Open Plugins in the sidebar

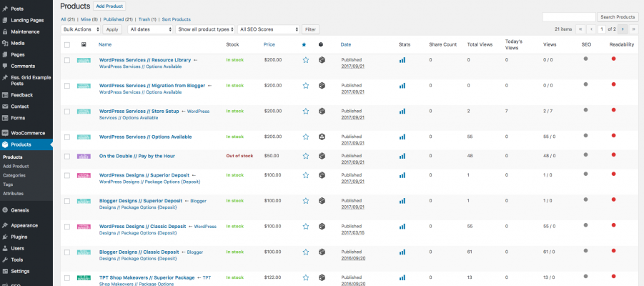(19, 237)
